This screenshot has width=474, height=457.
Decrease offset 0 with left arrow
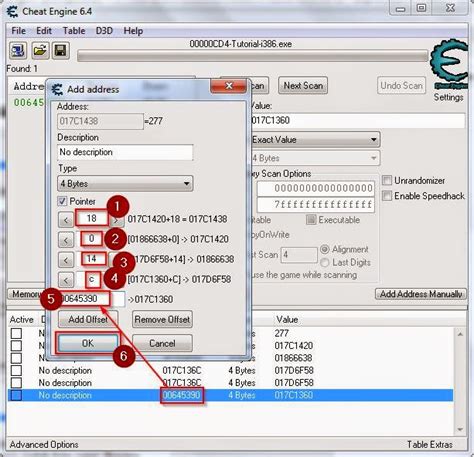66,240
